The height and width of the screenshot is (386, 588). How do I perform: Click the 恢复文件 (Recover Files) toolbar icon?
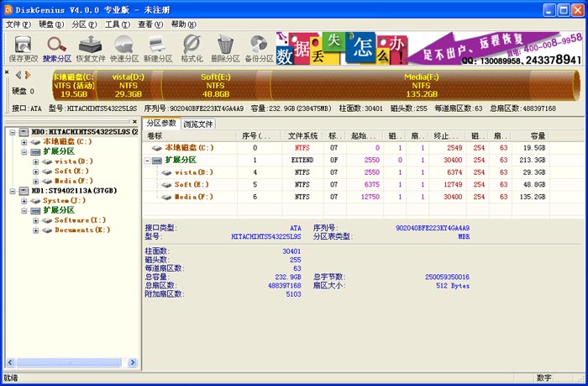coord(91,49)
